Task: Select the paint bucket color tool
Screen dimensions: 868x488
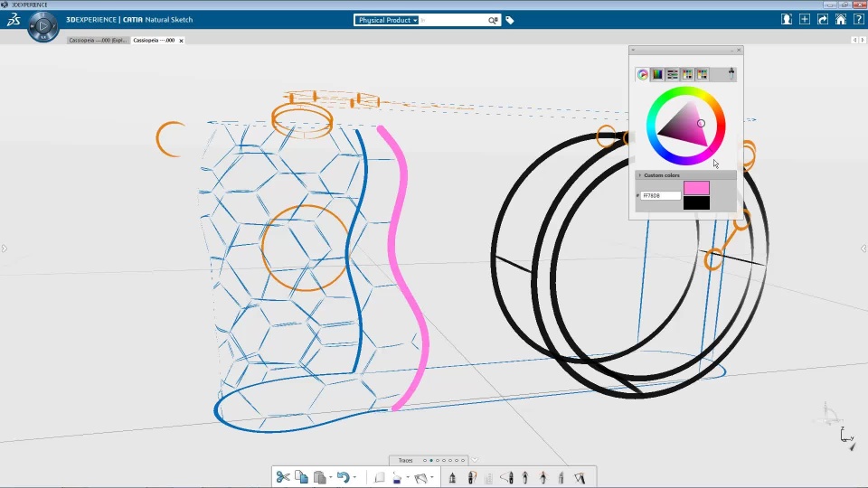Action: 396,477
